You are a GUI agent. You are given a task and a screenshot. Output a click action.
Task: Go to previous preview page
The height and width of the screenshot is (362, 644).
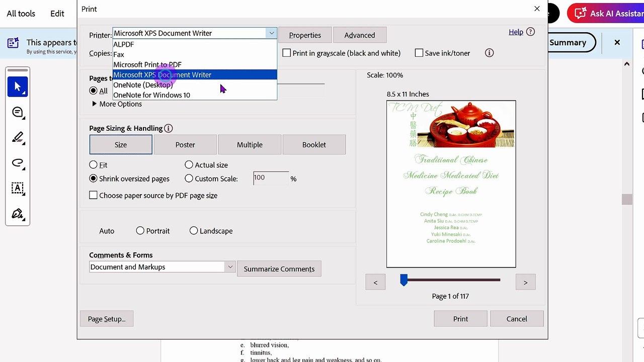pyautogui.click(x=375, y=282)
